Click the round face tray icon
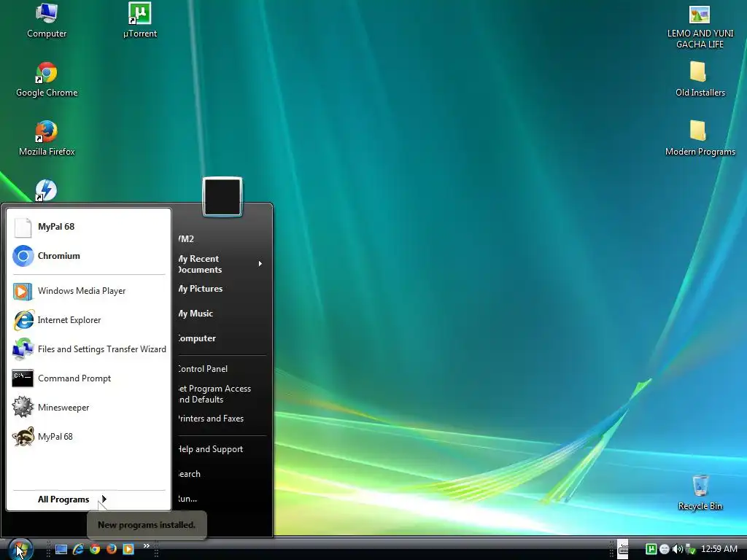 pos(664,549)
